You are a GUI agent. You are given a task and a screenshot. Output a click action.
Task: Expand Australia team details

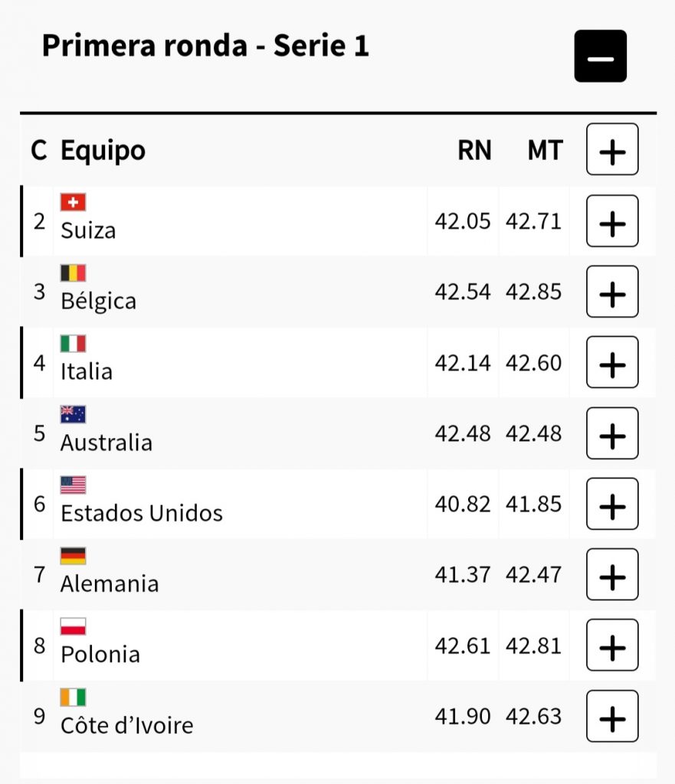611,433
